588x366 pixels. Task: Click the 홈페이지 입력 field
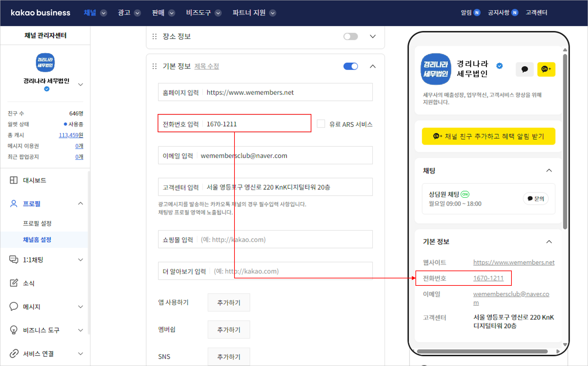click(x=265, y=92)
